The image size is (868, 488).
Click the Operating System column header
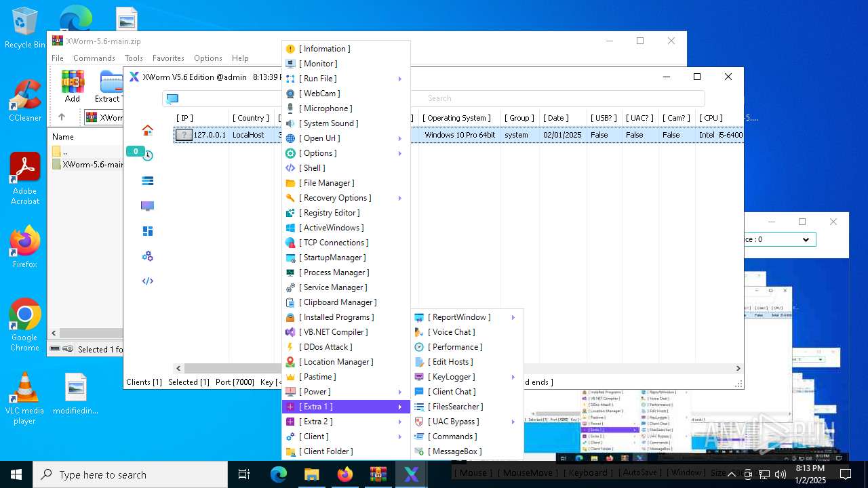[x=458, y=118]
